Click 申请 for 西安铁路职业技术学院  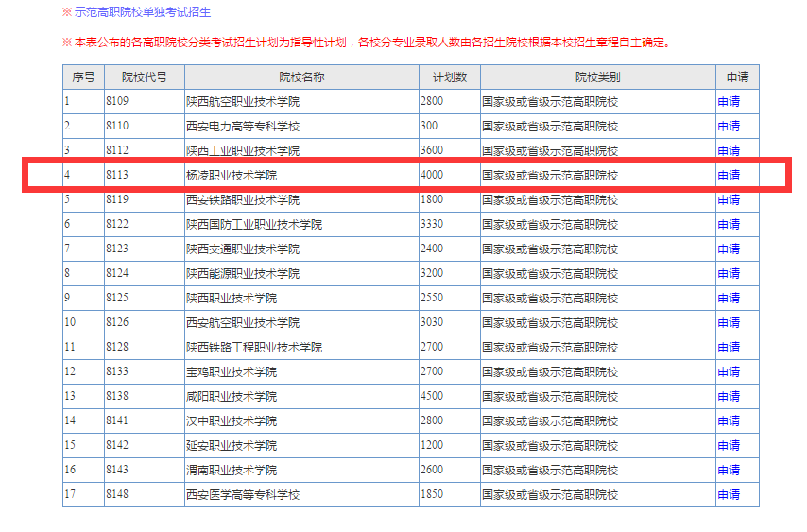point(728,199)
